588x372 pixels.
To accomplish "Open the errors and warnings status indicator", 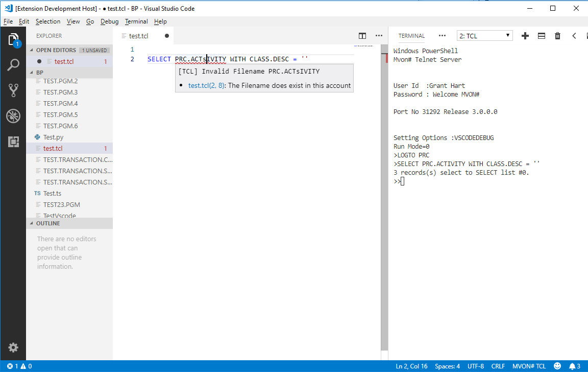I will 19,366.
